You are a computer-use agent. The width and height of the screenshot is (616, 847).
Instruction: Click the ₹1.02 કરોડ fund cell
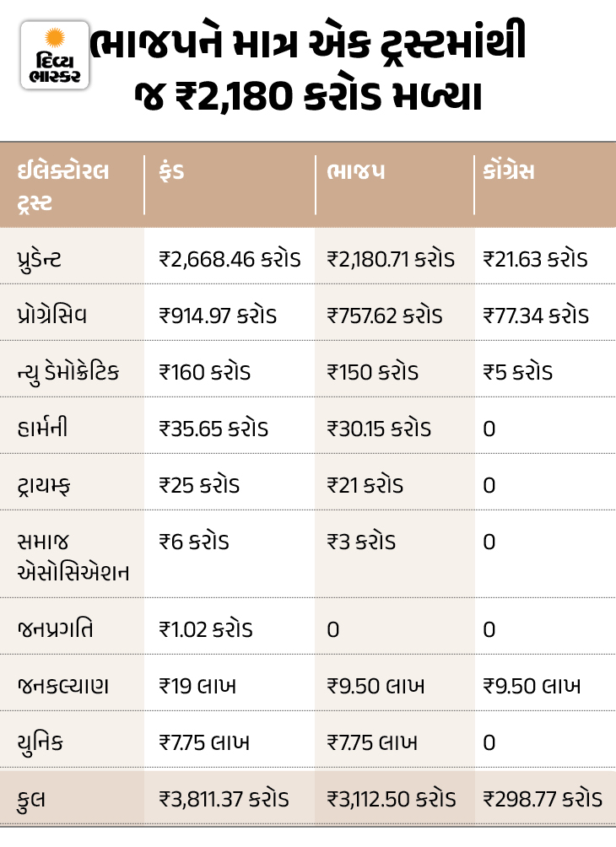(x=206, y=629)
